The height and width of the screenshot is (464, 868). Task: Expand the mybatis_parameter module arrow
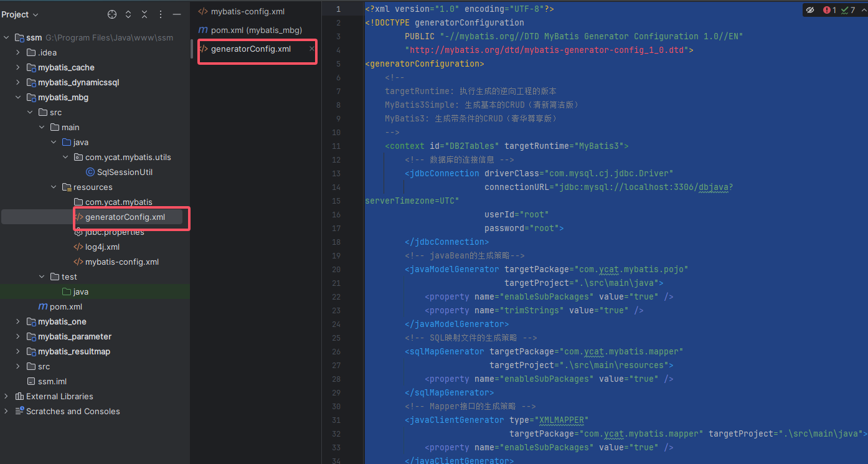pyautogui.click(x=18, y=336)
